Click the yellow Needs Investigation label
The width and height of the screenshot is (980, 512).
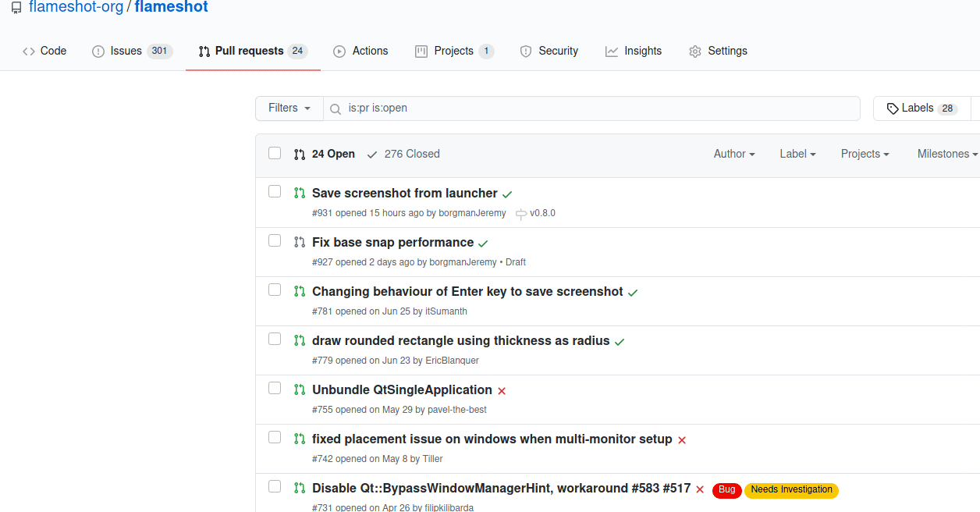click(792, 490)
